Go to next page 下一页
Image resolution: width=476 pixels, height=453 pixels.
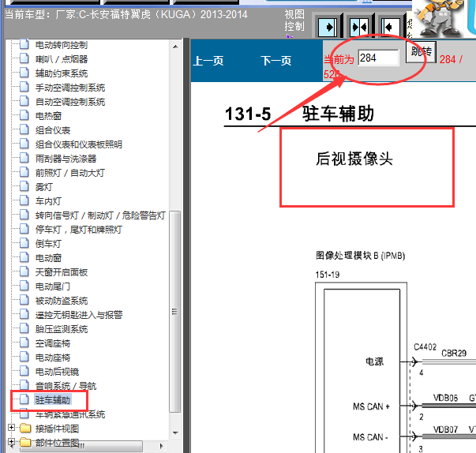click(276, 61)
